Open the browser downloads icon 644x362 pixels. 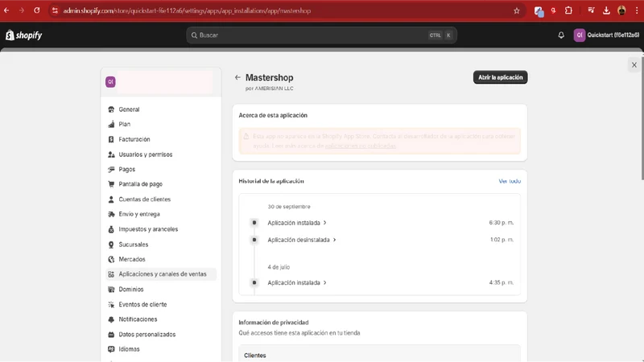606,10
